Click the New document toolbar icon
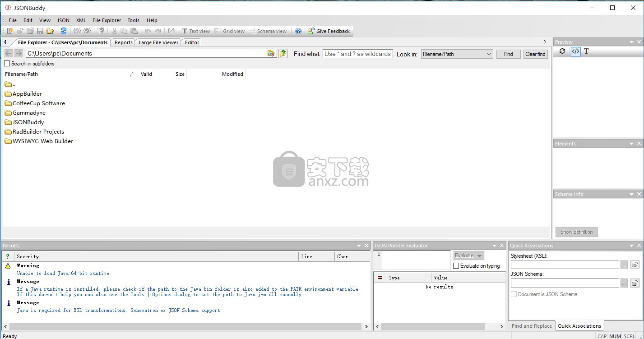This screenshot has height=339, width=644. click(10, 31)
